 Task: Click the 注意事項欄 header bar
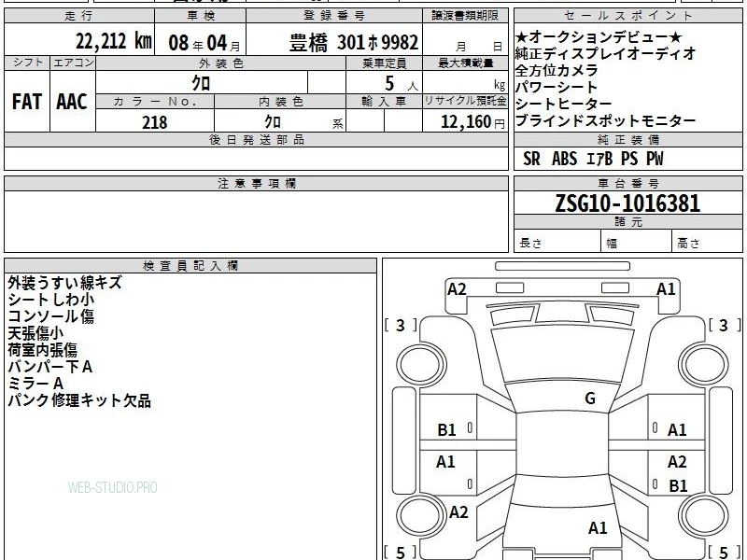256,183
